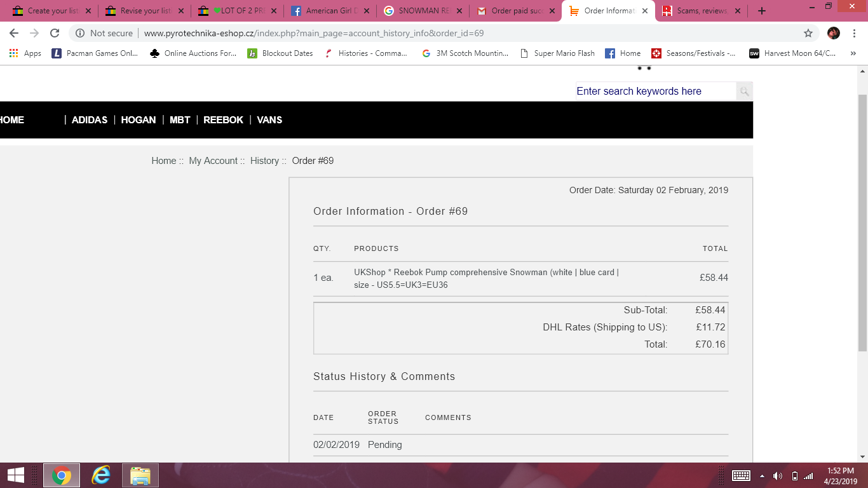Bookmark this page with the star icon
Viewport: 868px width, 488px height.
pos(808,33)
